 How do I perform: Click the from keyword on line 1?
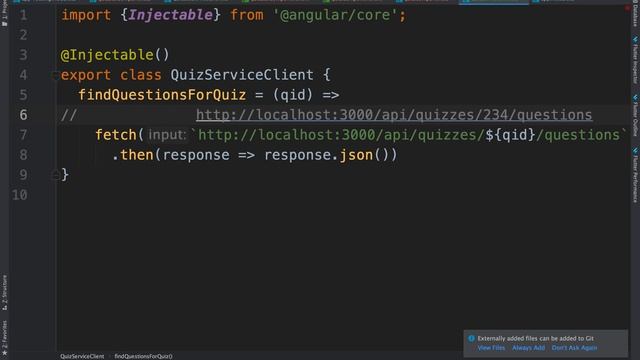pyautogui.click(x=247, y=15)
